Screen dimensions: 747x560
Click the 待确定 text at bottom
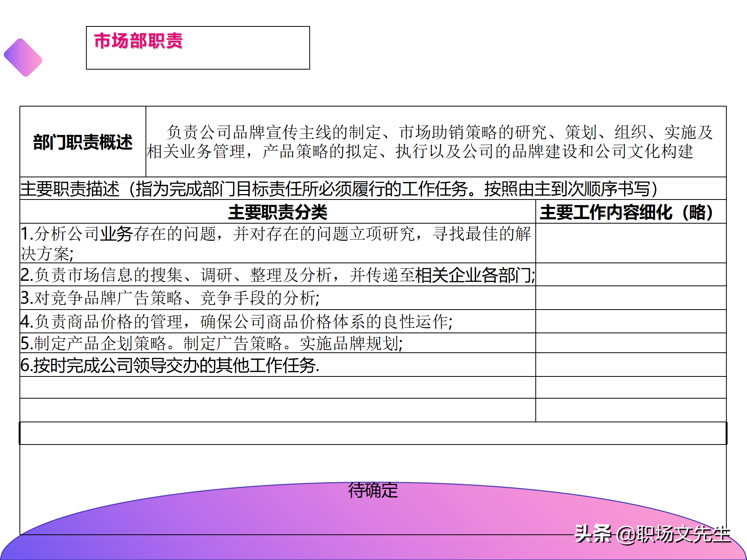373,490
